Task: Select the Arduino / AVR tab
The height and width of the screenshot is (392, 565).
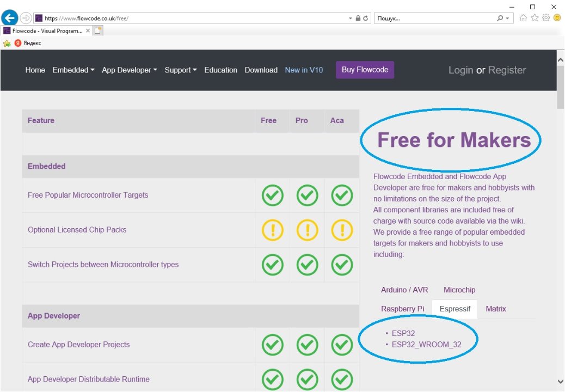Action: [x=404, y=290]
